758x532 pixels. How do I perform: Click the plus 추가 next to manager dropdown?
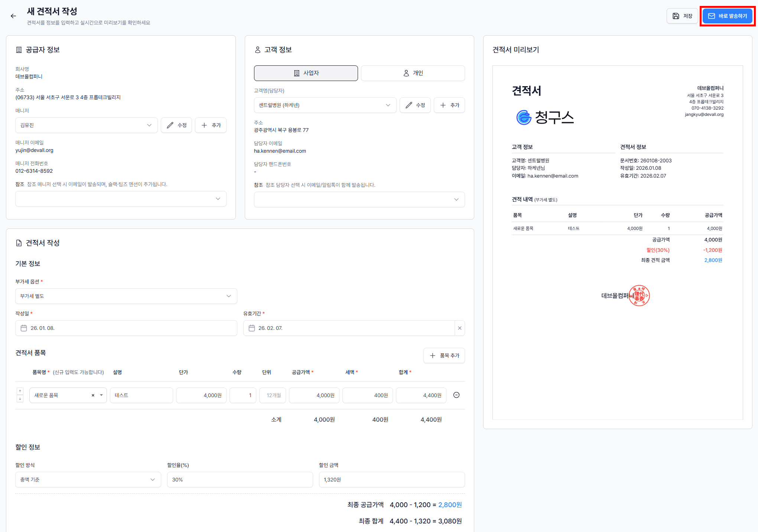pyautogui.click(x=211, y=125)
